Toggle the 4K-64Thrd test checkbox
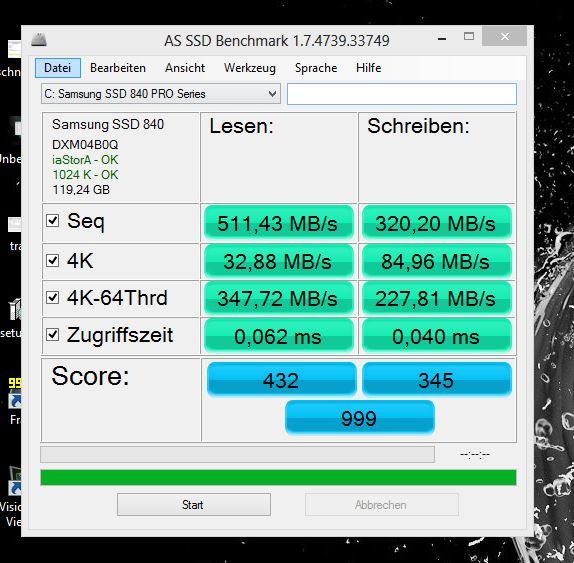Screen dimensions: 574x563 click(53, 298)
